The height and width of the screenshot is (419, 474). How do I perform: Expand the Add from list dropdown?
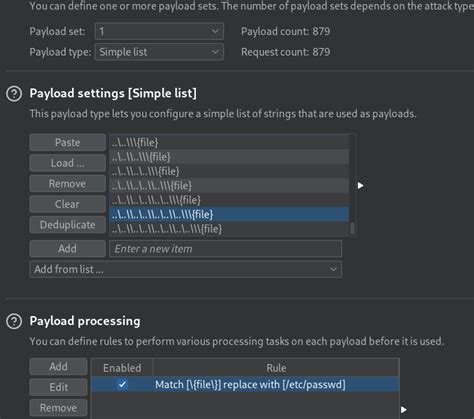186,269
